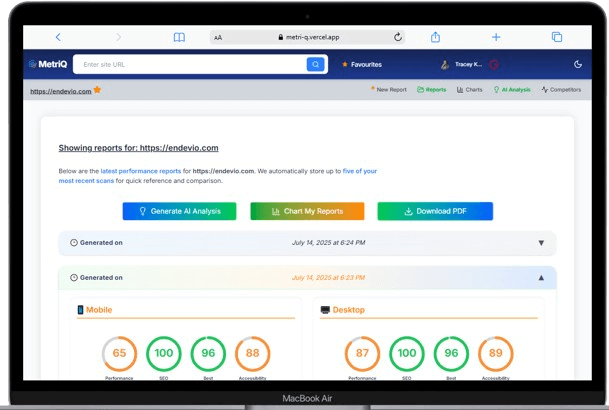609x410 pixels.
Task: Collapse the 6:23 PM report arrow
Action: (x=541, y=278)
